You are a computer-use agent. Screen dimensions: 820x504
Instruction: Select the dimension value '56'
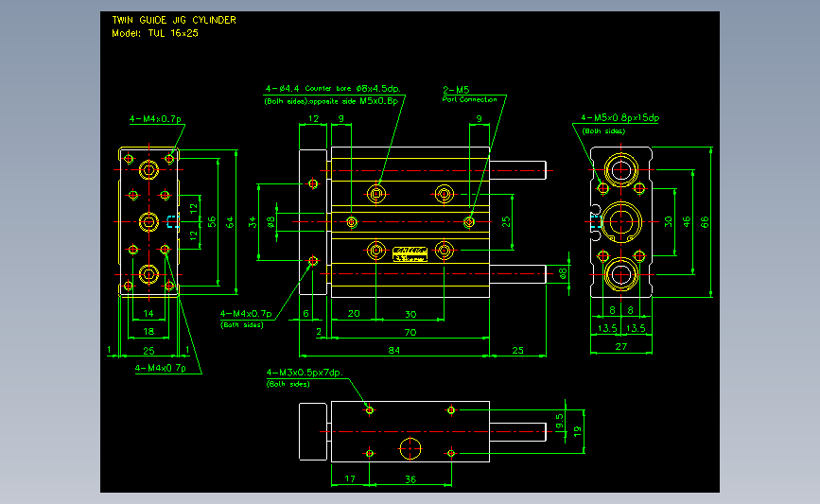(212, 222)
